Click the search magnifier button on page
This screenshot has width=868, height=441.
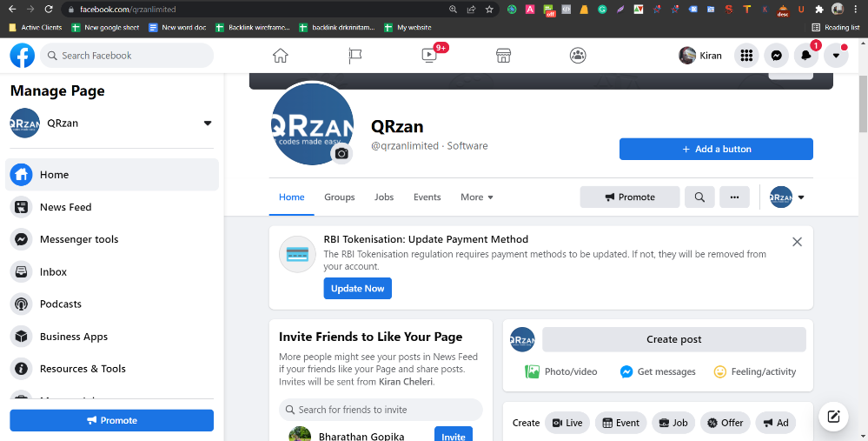coord(699,197)
